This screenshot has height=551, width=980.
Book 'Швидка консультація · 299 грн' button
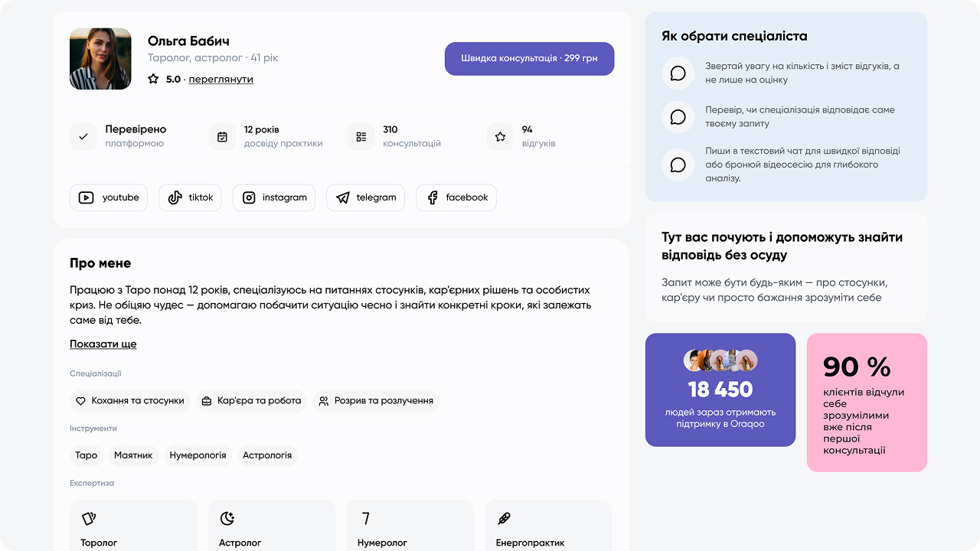pos(529,59)
